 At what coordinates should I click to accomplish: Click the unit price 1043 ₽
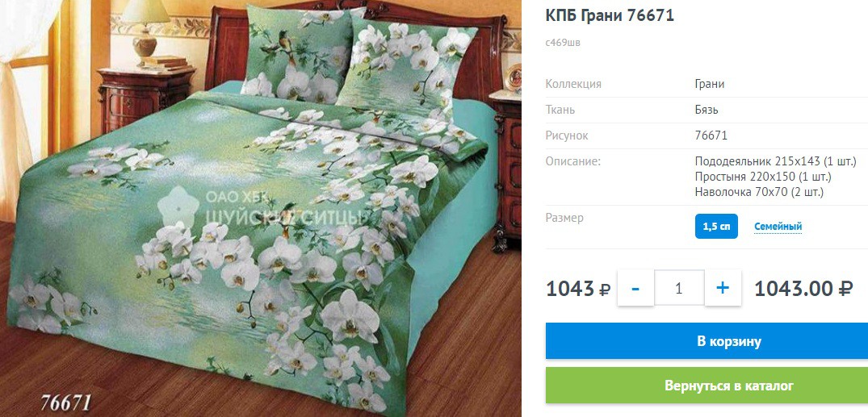point(578,288)
